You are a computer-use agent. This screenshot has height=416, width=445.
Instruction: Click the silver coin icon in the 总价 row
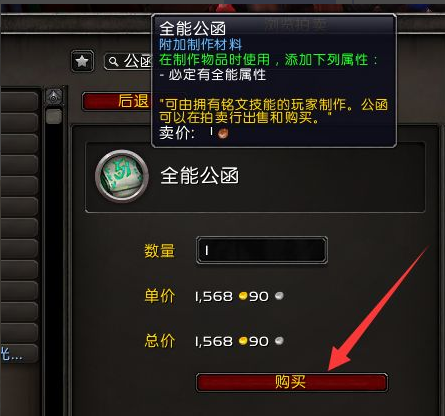click(x=279, y=341)
